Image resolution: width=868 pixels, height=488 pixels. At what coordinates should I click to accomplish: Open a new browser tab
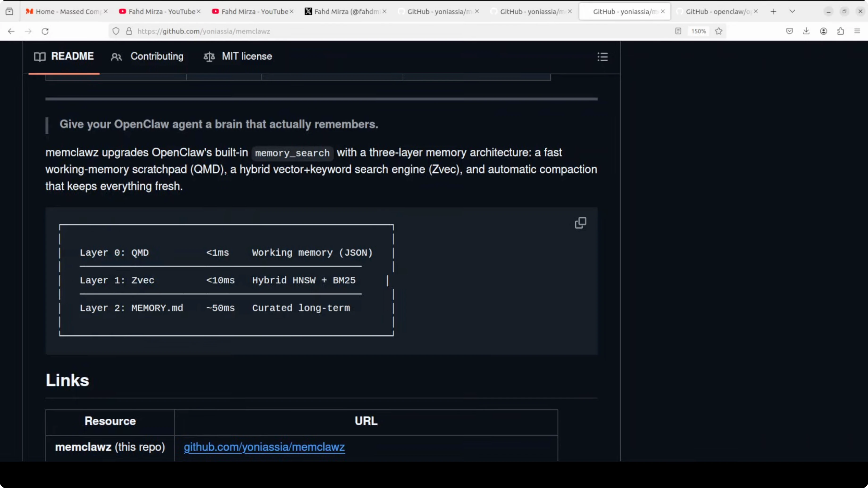[773, 12]
